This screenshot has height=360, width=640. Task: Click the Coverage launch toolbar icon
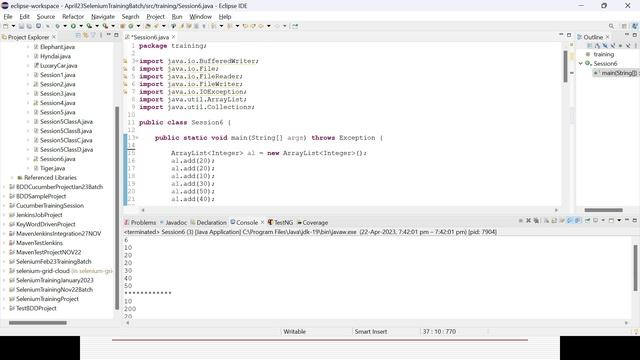(x=89, y=26)
